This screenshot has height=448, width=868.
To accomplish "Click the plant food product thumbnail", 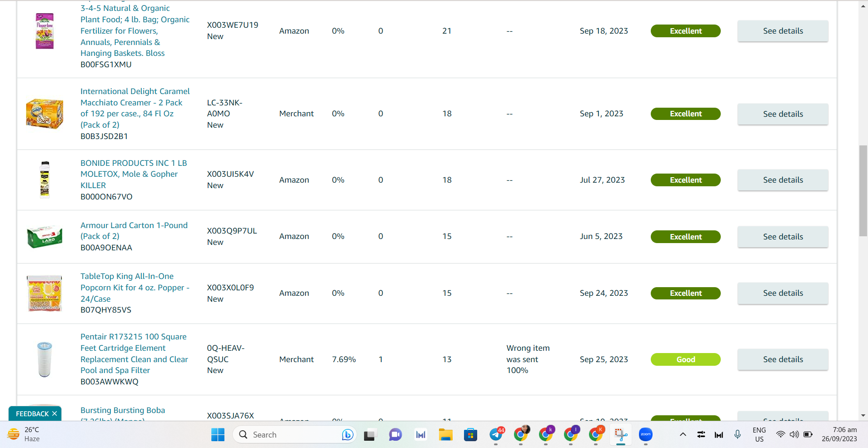I will (45, 31).
